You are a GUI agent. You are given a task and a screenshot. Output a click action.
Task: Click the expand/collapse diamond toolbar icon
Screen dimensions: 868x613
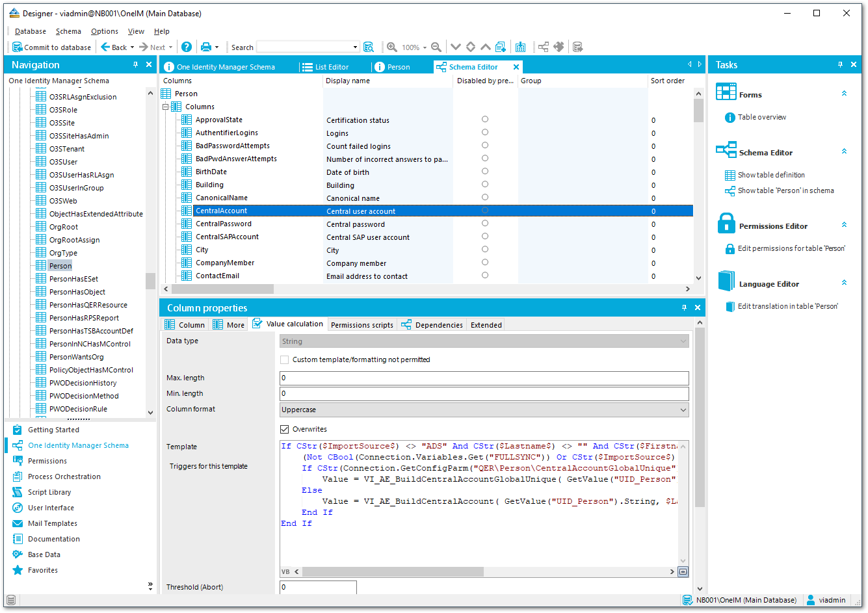tap(471, 47)
